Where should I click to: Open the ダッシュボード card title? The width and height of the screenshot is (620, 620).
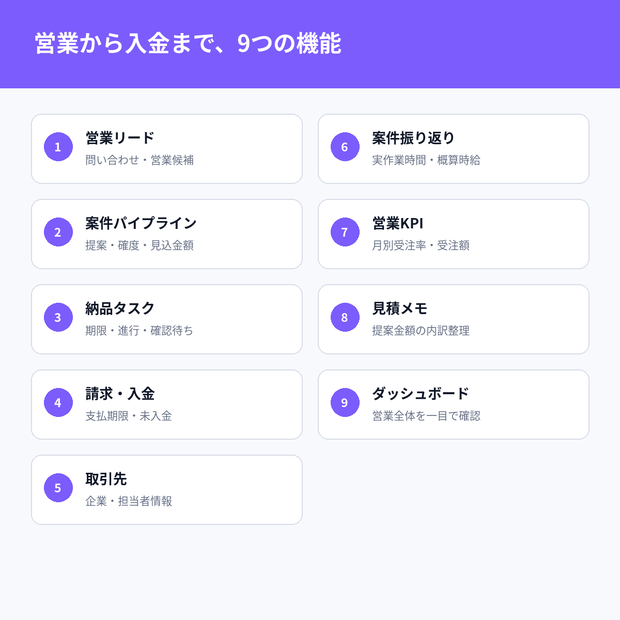coord(420,394)
